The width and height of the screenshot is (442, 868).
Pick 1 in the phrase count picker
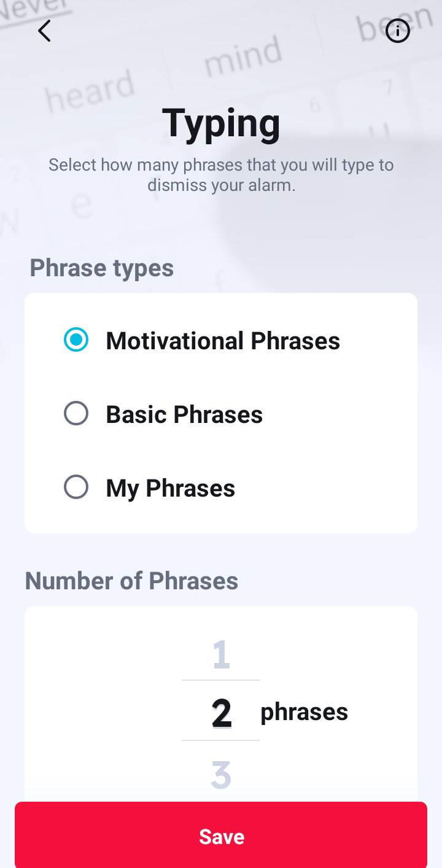pos(221,654)
